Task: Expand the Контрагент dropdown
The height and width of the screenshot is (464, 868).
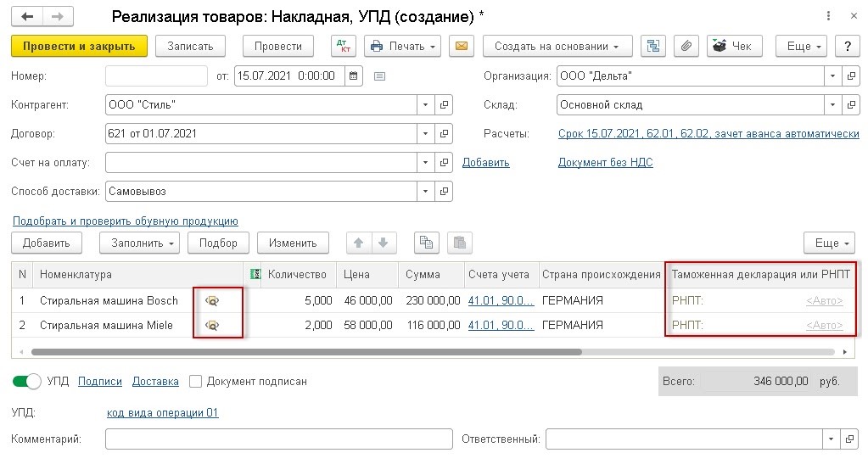Action: tap(425, 105)
